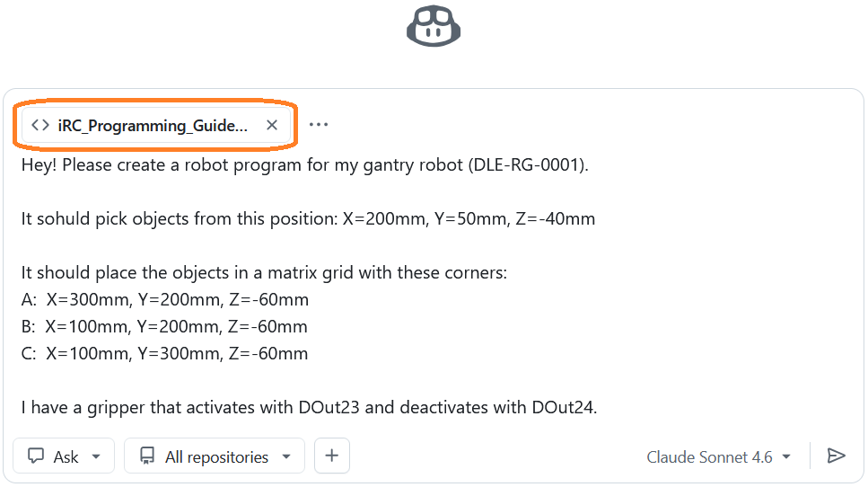Screen dimensions: 868x487
Task: Click the corner C coordinates line
Action: [x=165, y=353]
